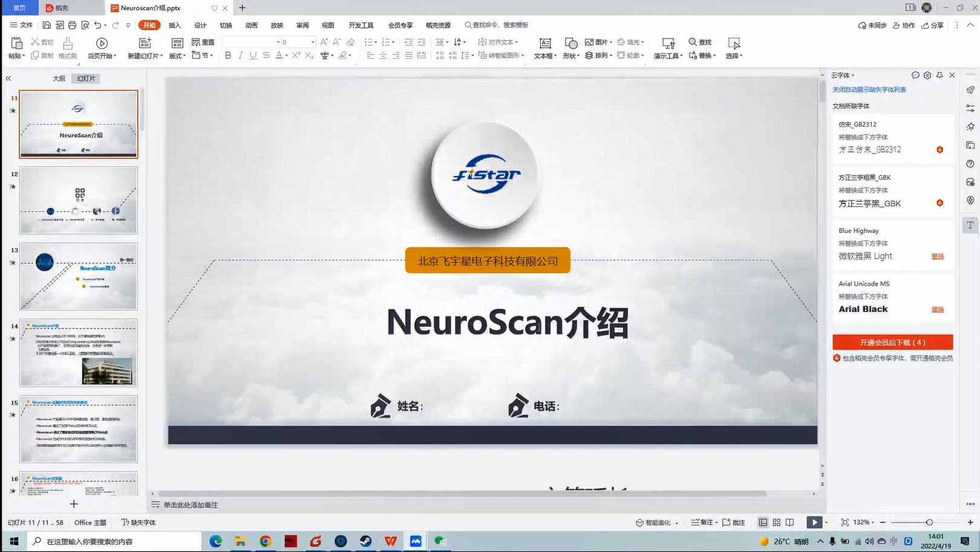Click the underline formatting icon

pos(253,56)
